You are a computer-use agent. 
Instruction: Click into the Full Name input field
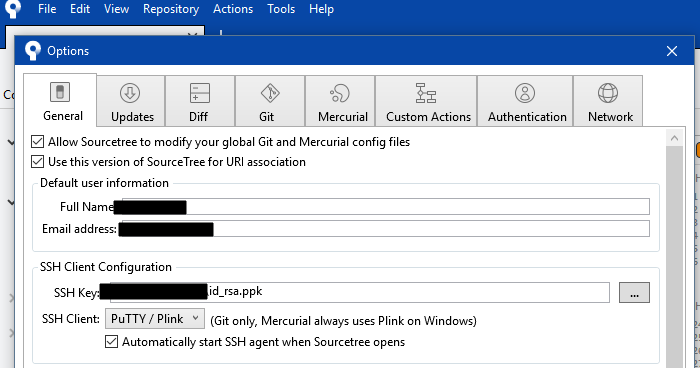point(386,206)
